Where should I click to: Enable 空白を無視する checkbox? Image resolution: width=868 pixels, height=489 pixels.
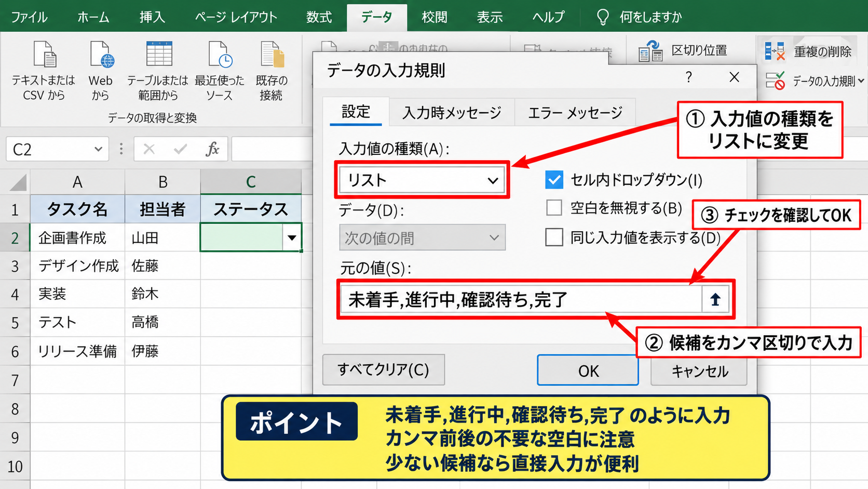click(554, 208)
